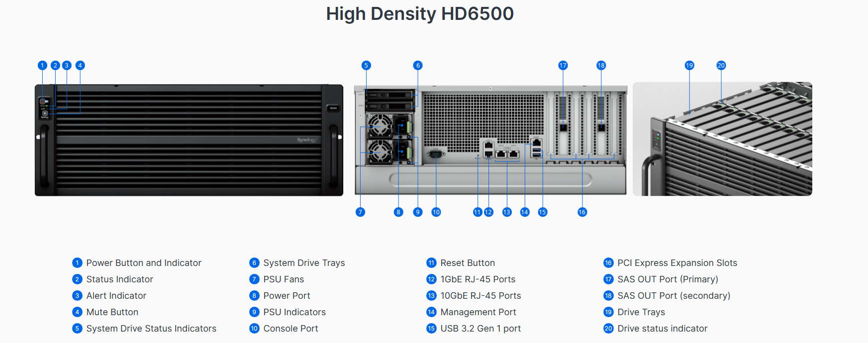Click callout marker 3 on the front view diagram

tap(67, 65)
